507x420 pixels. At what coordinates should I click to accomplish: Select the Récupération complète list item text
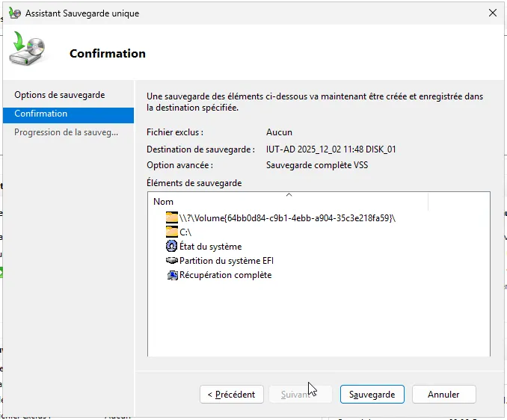tap(226, 275)
